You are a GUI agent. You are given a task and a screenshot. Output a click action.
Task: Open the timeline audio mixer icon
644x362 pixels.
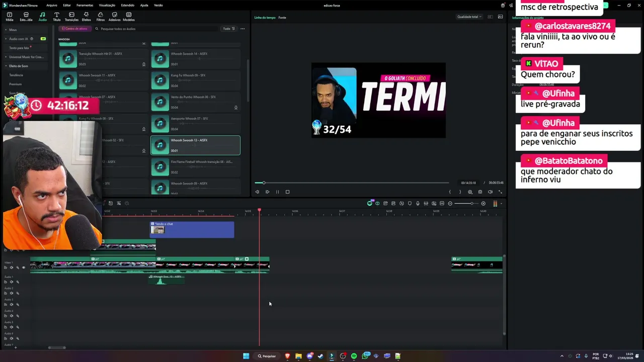pyautogui.click(x=426, y=203)
